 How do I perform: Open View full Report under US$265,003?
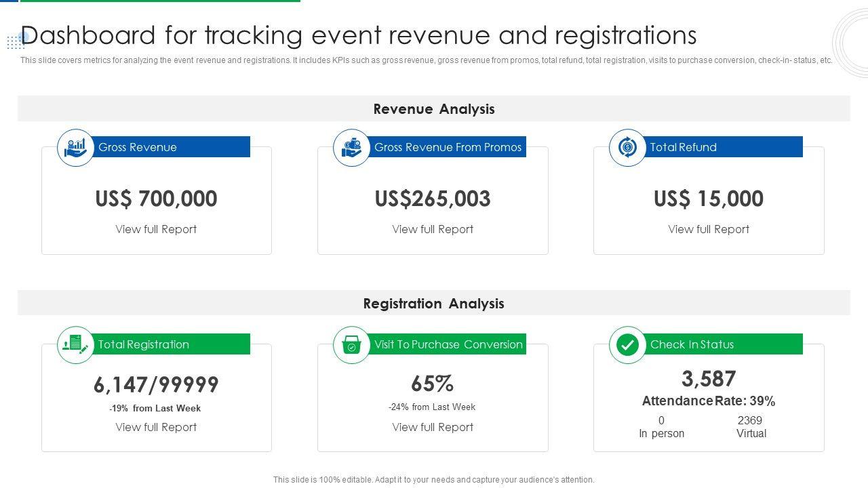[x=433, y=229]
